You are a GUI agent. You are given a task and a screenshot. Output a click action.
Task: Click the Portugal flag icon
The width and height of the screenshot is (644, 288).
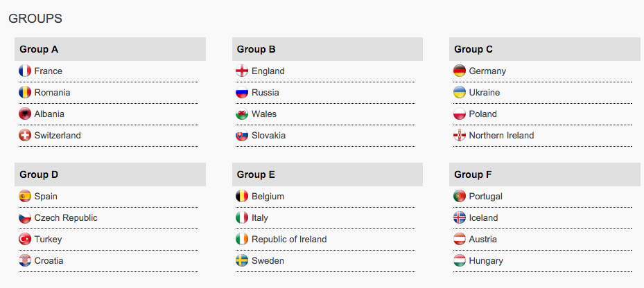459,196
